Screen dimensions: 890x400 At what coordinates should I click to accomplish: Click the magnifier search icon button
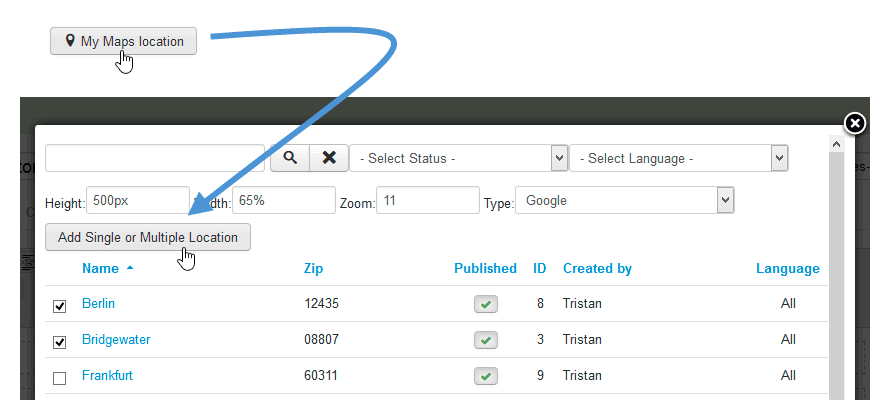[x=289, y=158]
